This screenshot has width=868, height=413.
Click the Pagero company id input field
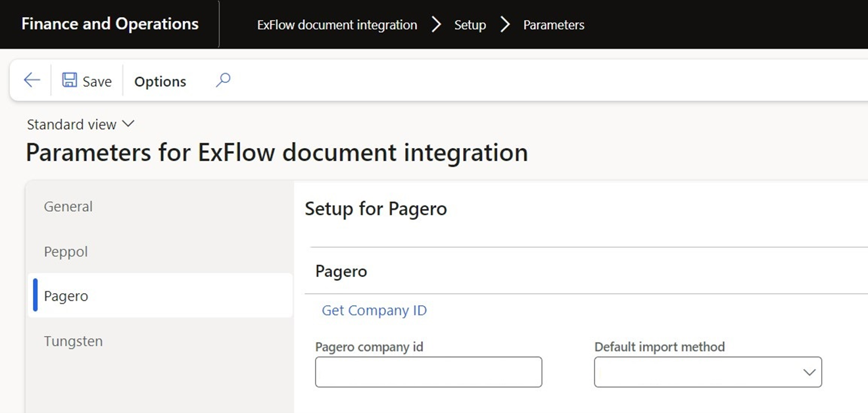(429, 372)
